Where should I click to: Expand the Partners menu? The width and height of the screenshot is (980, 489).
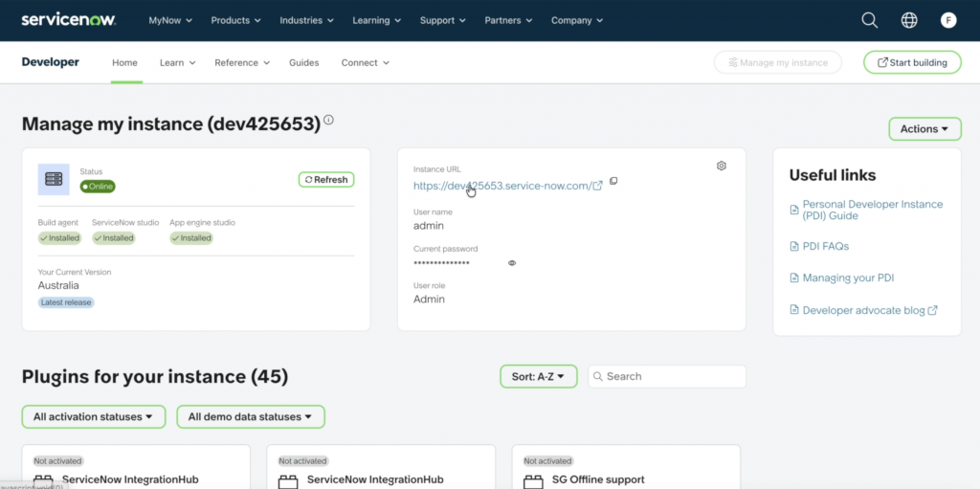pos(509,21)
